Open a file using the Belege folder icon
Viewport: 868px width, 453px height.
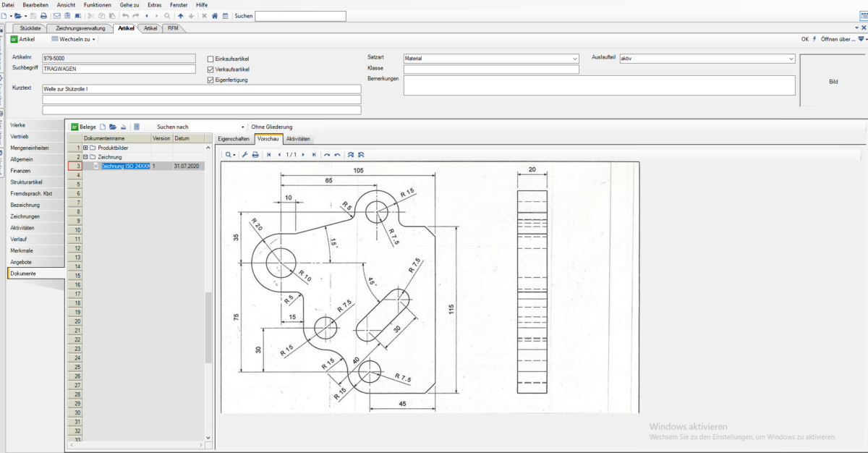pyautogui.click(x=113, y=127)
